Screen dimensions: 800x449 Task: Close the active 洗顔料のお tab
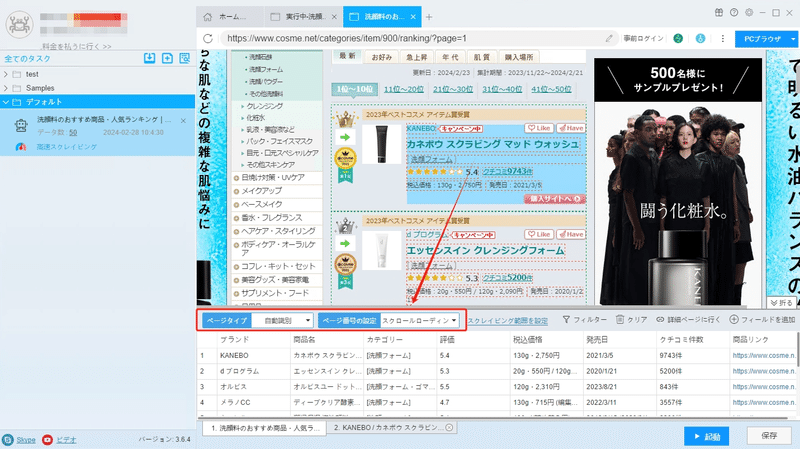[x=413, y=17]
